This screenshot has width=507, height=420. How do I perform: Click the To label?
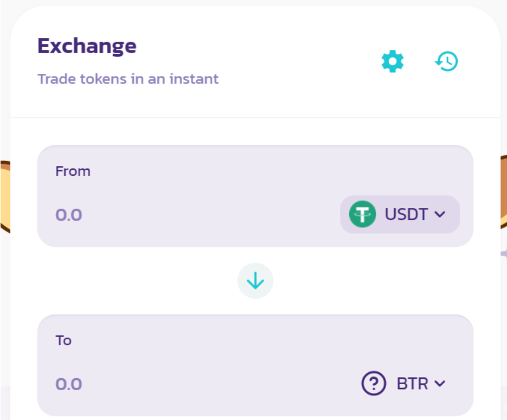(63, 341)
